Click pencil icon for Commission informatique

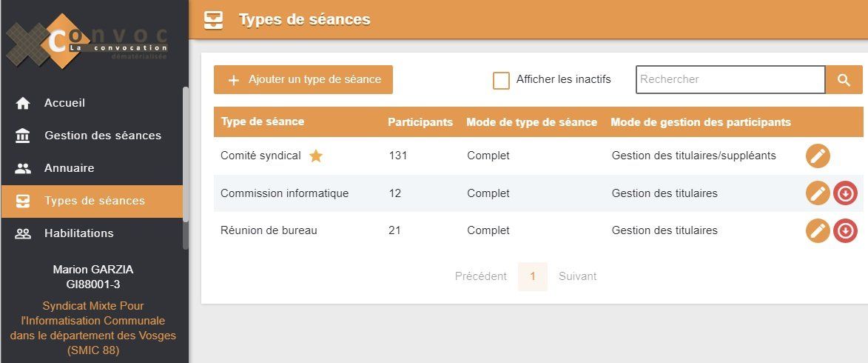tap(818, 193)
